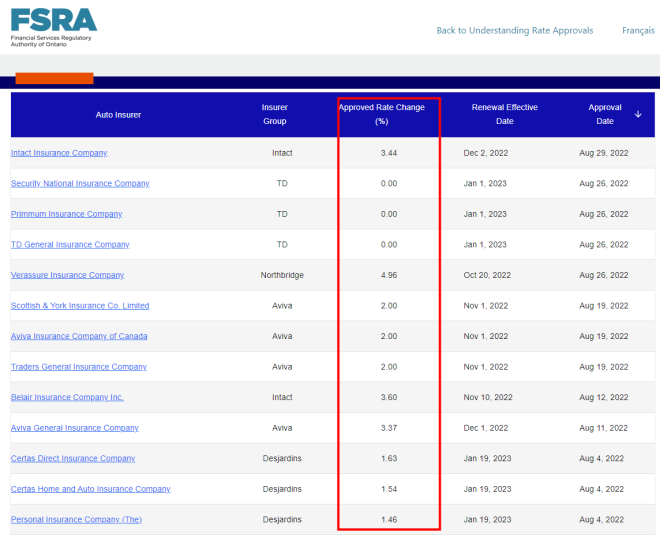Open Primmum Insurance Company link
Screen dimensions: 660x535
(x=67, y=214)
